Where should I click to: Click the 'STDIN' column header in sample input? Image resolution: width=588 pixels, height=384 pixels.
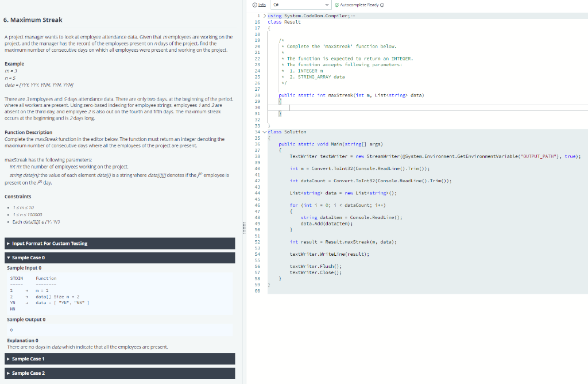[17, 279]
